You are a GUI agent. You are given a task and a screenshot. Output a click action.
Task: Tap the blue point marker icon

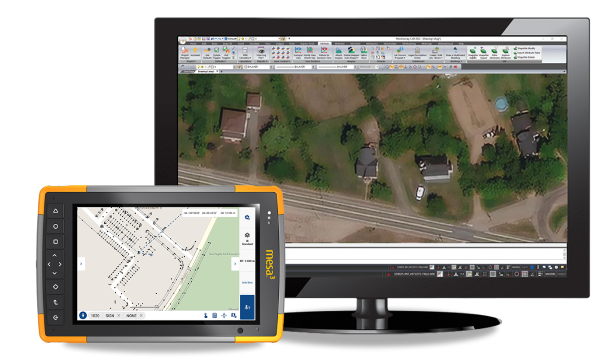(x=83, y=315)
